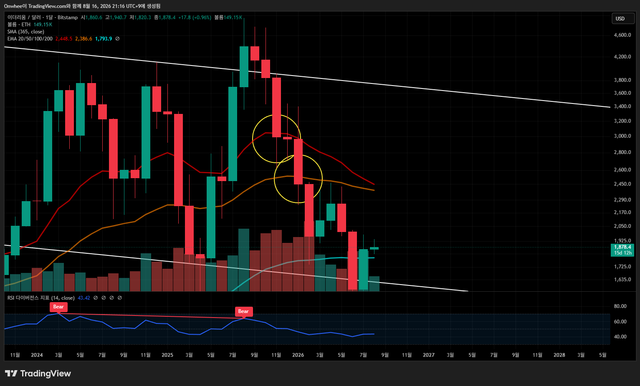
Task: Click the 볼륨 · ETH volume legend line
Action: tap(29, 24)
